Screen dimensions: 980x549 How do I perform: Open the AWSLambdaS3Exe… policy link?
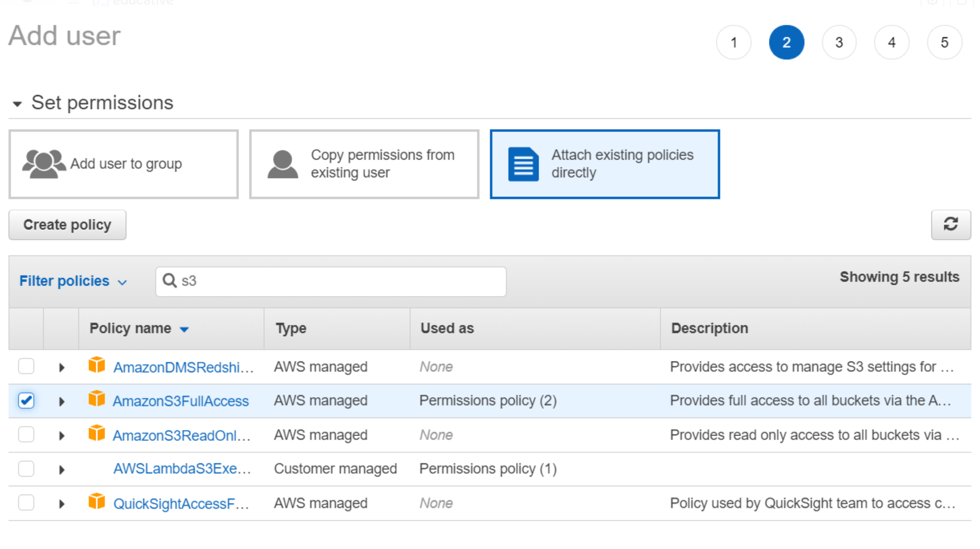[182, 469]
